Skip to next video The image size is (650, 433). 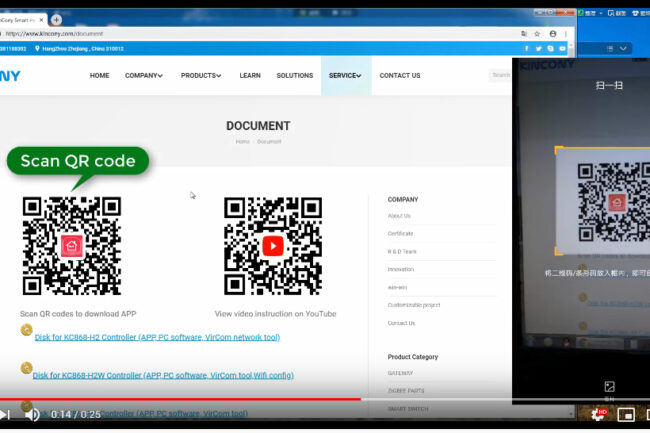[x=5, y=414]
